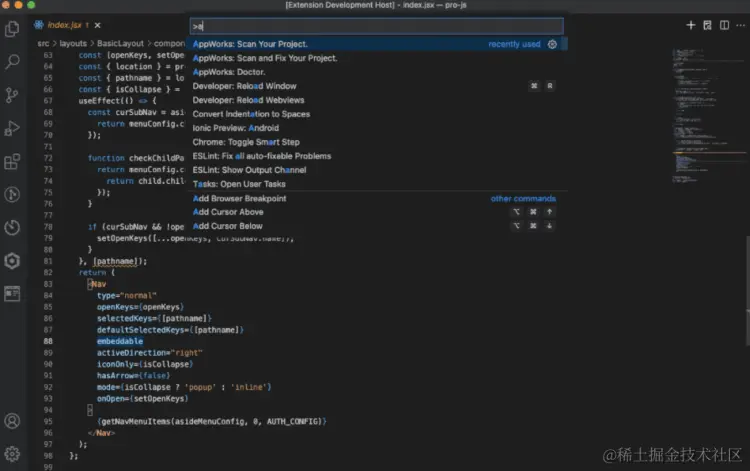Click the window-layout icon above the Accounts icon
The height and width of the screenshot is (471, 750).
(12, 294)
